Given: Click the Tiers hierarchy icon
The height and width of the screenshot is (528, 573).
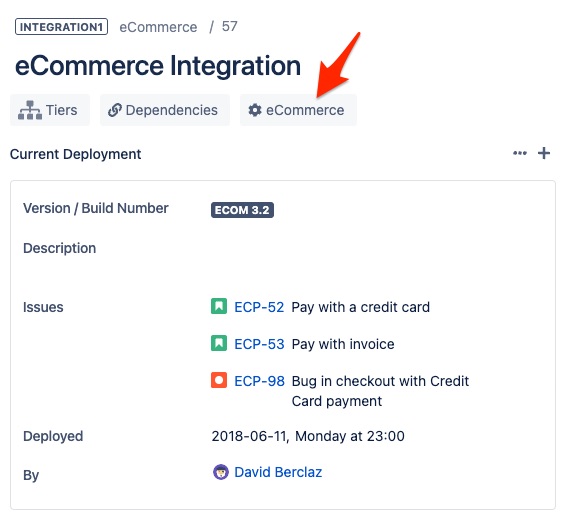Looking at the screenshot, I should click(x=30, y=110).
